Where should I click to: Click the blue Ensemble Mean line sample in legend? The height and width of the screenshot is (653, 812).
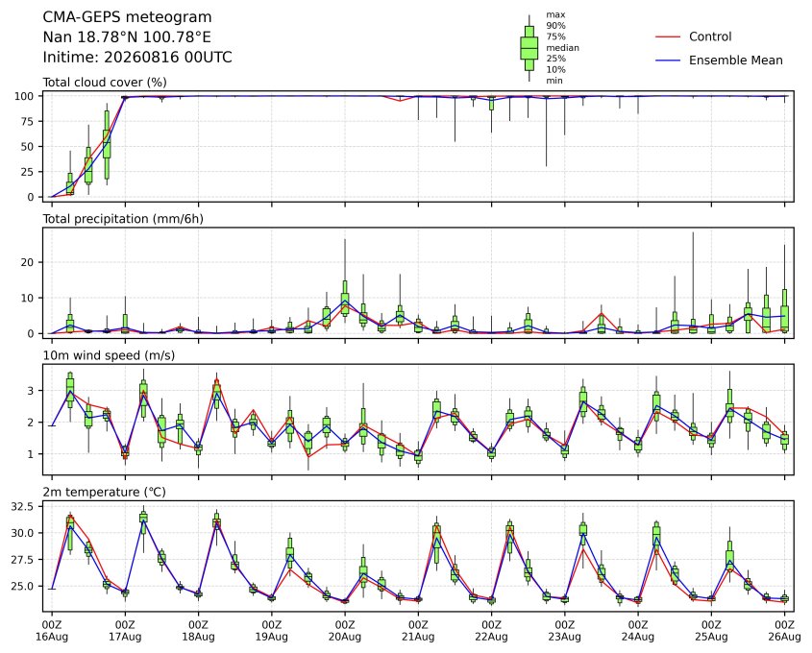668,60
